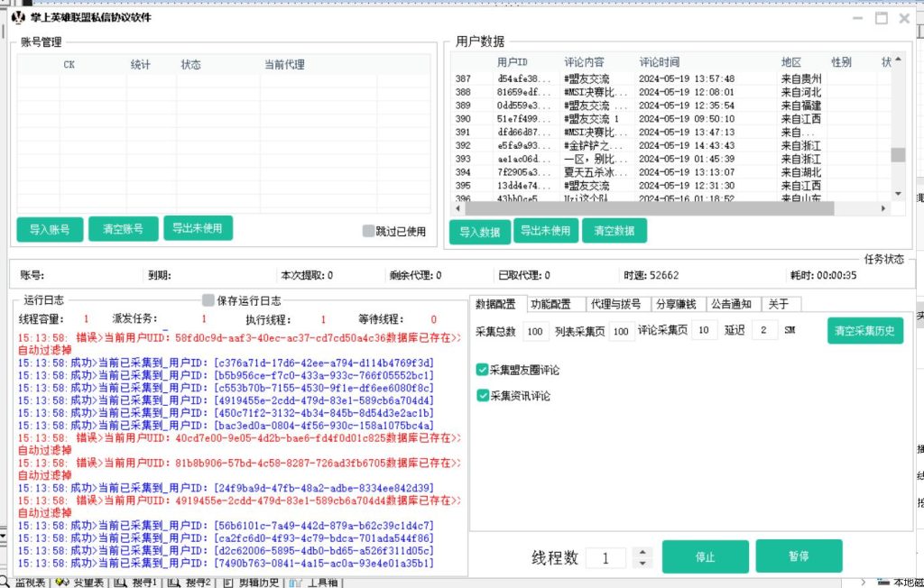Open 搜寻1 using its binoculars icon
This screenshot has width=924, height=588.
[118, 581]
